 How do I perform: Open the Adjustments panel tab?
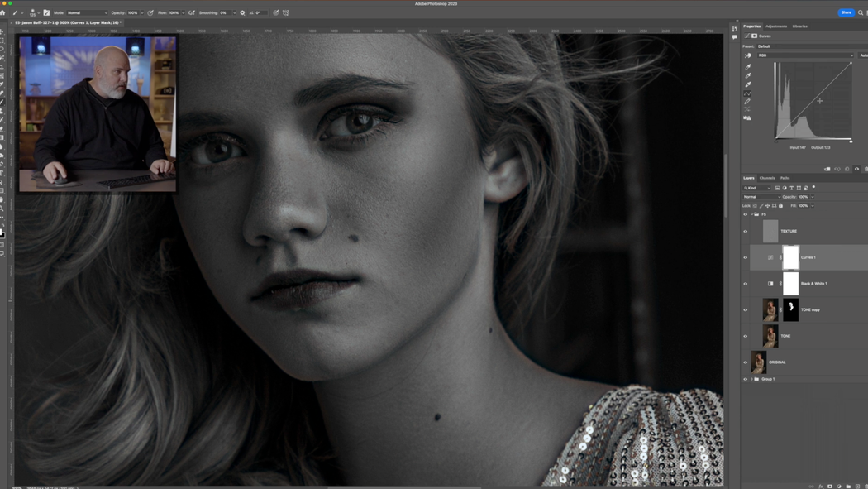[x=775, y=26]
